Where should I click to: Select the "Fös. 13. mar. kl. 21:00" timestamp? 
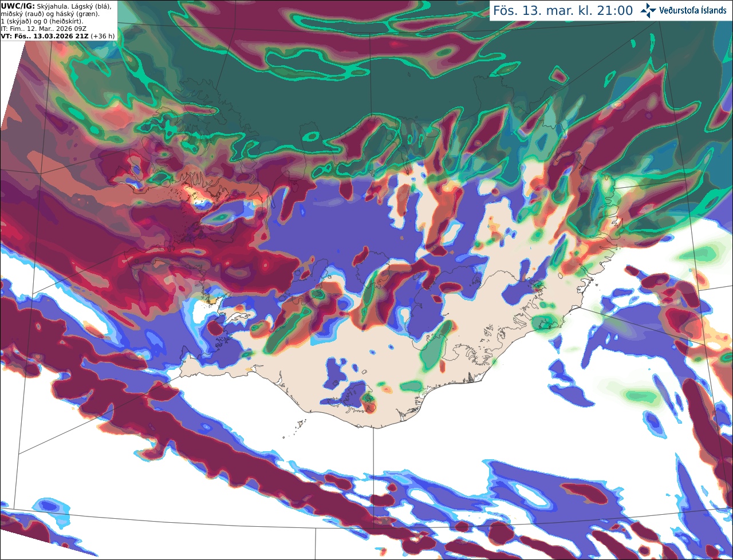[563, 11]
